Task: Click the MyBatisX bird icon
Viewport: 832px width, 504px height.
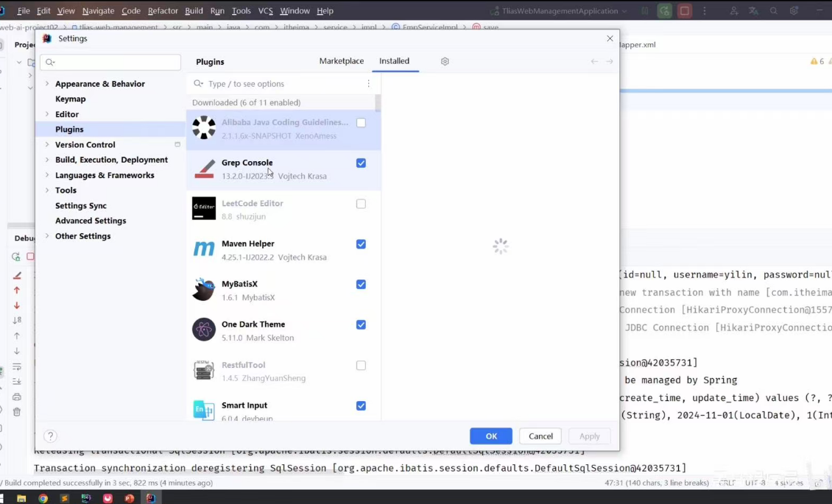Action: click(x=204, y=289)
